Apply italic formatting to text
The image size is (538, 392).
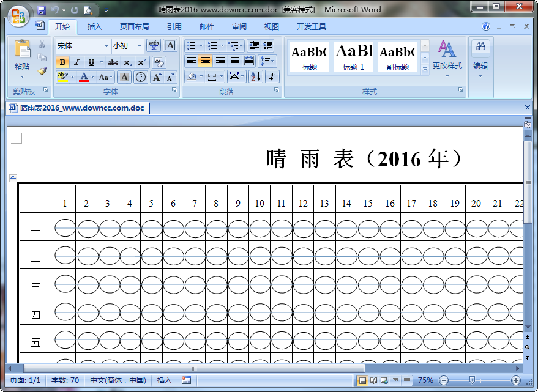pos(76,62)
